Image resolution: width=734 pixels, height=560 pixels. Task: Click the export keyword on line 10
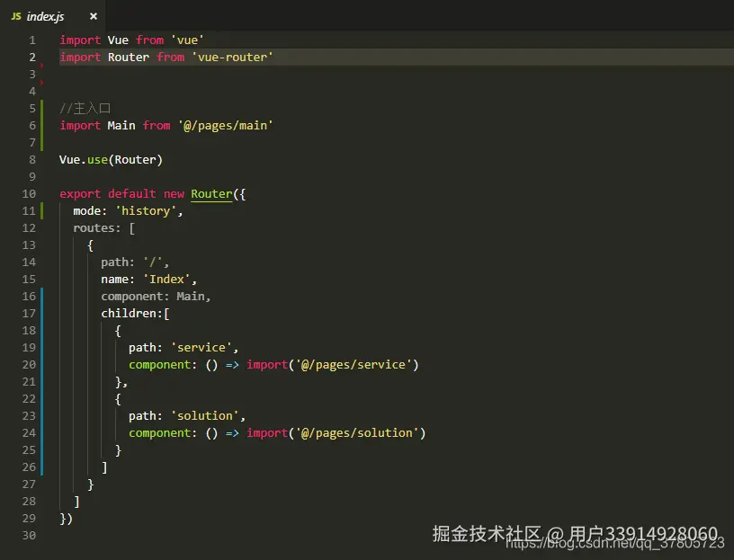coord(80,193)
